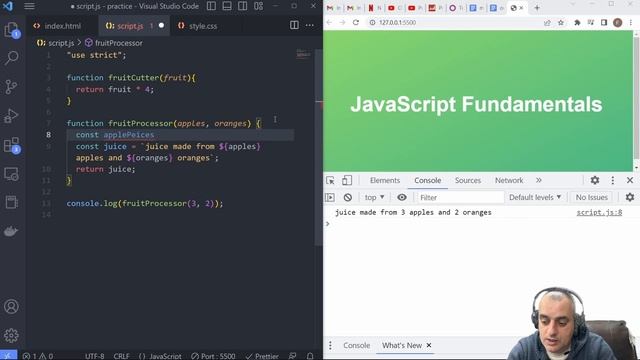Split the editor to the right
The height and width of the screenshot is (360, 640).
coord(294,25)
